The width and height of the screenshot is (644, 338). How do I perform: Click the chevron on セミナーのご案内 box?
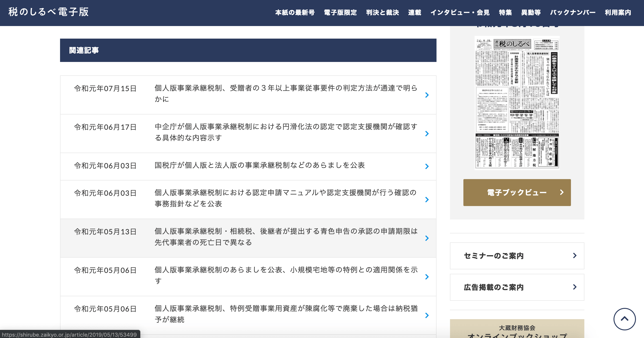point(575,256)
